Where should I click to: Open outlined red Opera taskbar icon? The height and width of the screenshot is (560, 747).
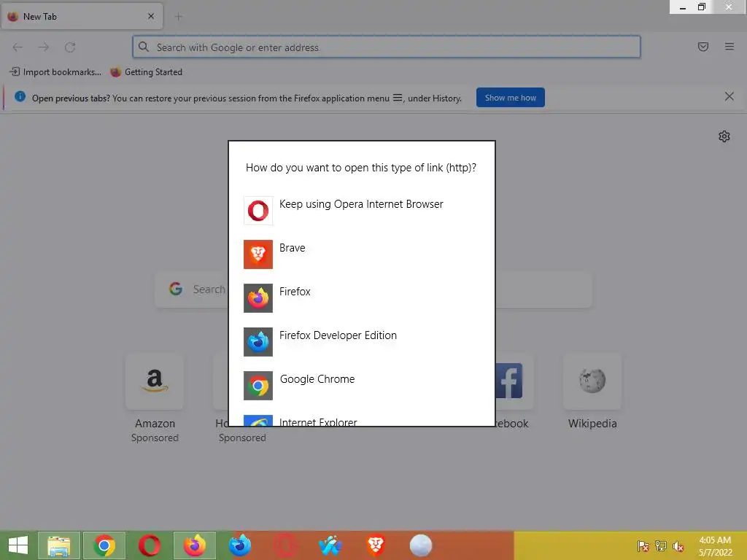[285, 545]
